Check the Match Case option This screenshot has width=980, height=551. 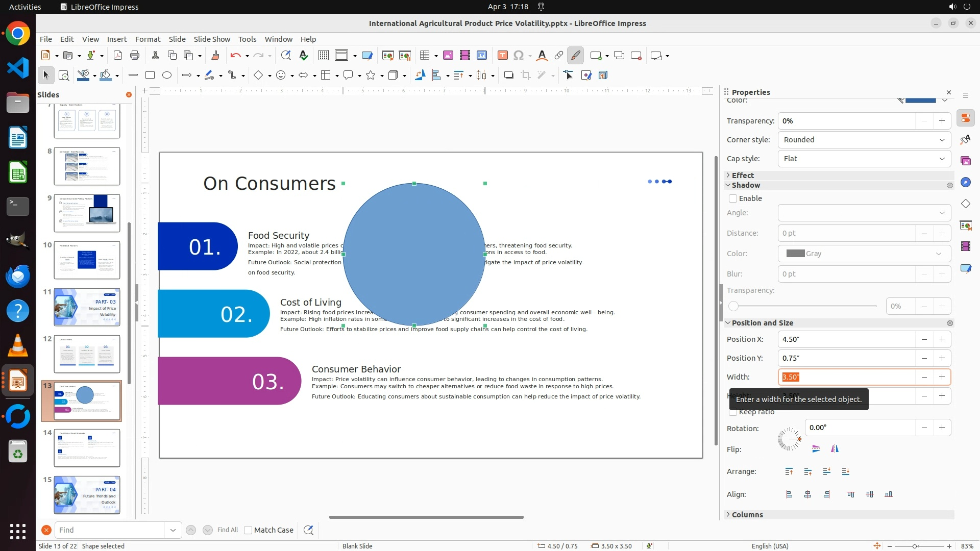[248, 530]
